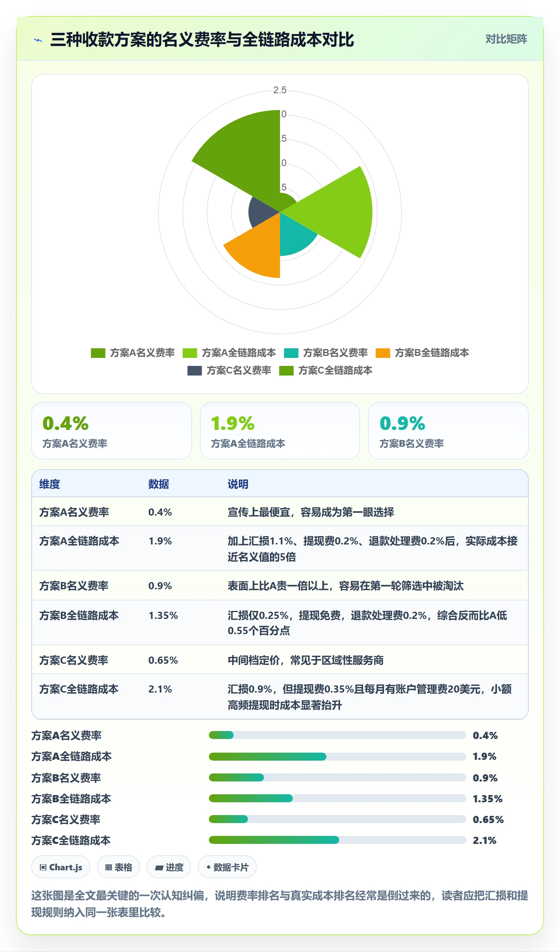Click the 数据 column header
560x952 pixels.
[x=159, y=484]
